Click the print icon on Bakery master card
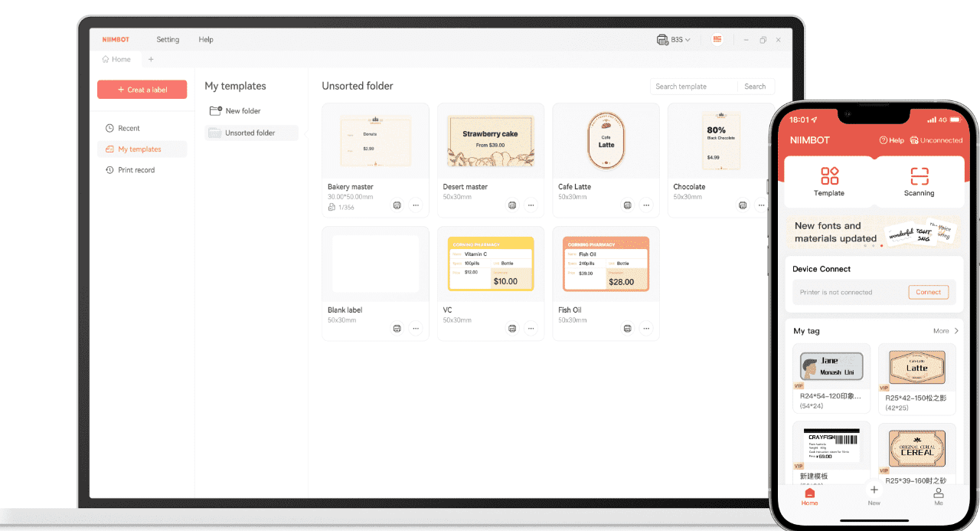980x531 pixels. click(x=397, y=205)
